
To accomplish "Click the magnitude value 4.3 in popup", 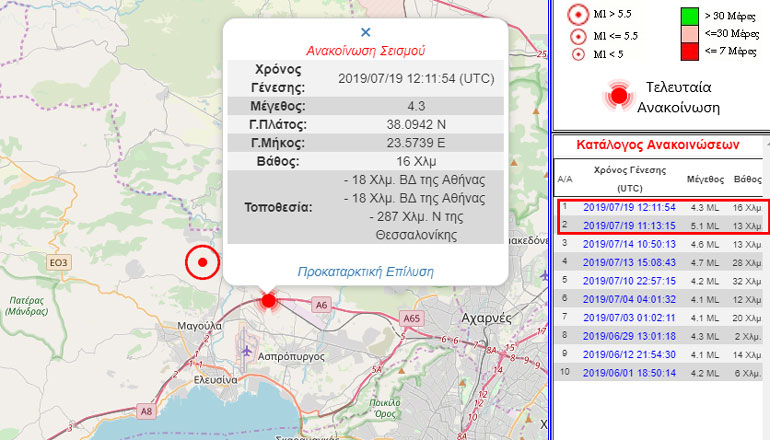I will (x=416, y=106).
